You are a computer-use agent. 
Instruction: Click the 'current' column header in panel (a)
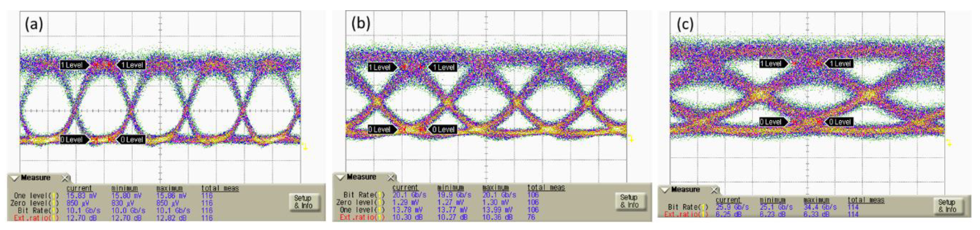tap(79, 188)
